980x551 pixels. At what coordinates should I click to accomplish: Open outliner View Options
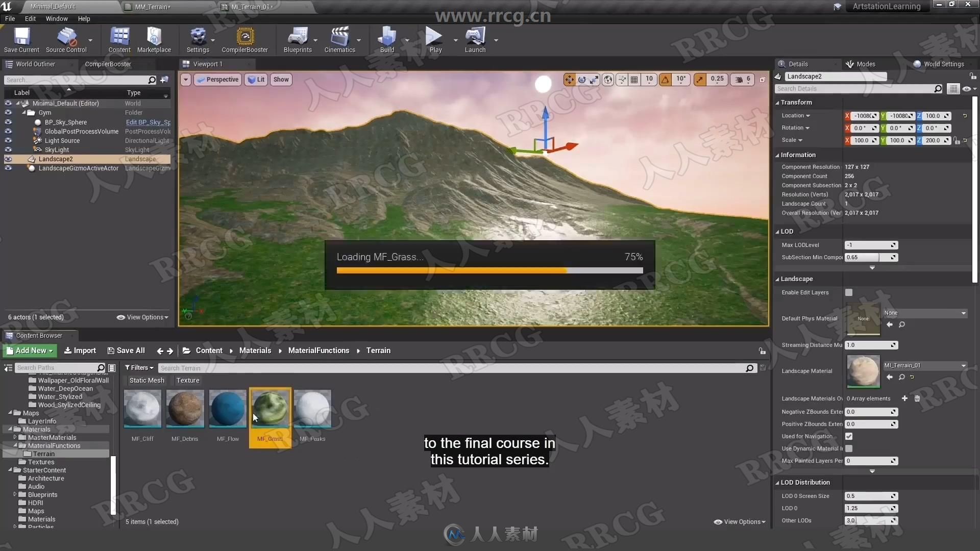(x=142, y=317)
